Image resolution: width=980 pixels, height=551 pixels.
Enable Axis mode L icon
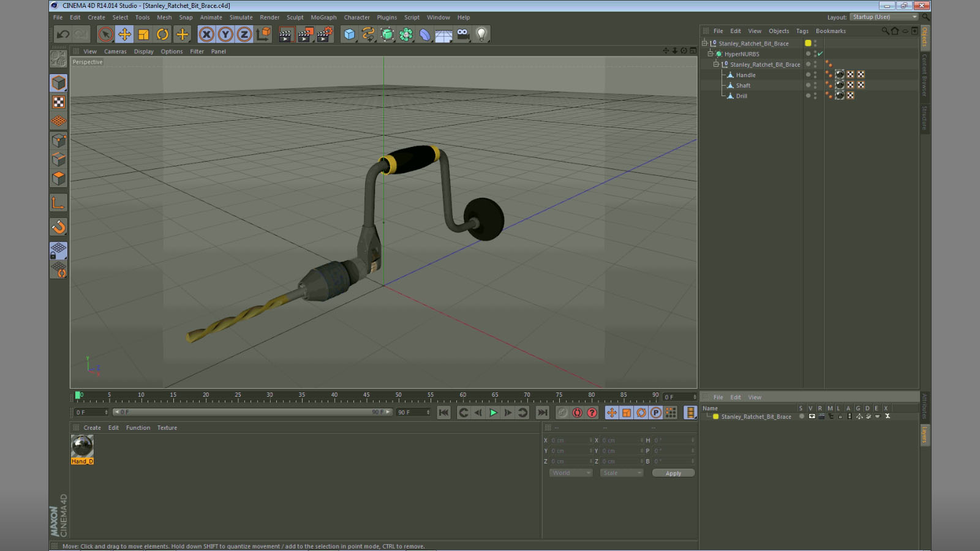pos(59,203)
